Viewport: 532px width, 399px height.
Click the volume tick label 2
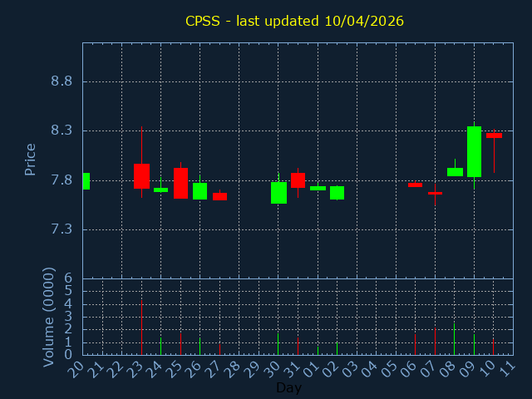tap(68, 329)
